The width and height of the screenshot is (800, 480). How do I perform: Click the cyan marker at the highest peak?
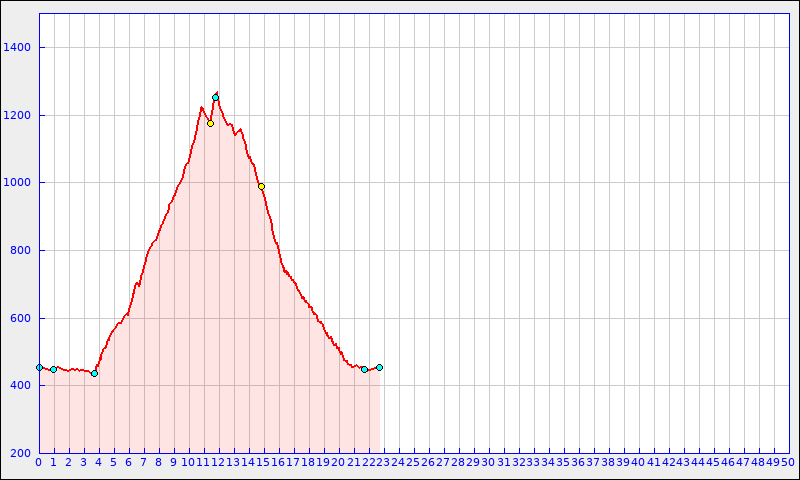[x=215, y=97]
